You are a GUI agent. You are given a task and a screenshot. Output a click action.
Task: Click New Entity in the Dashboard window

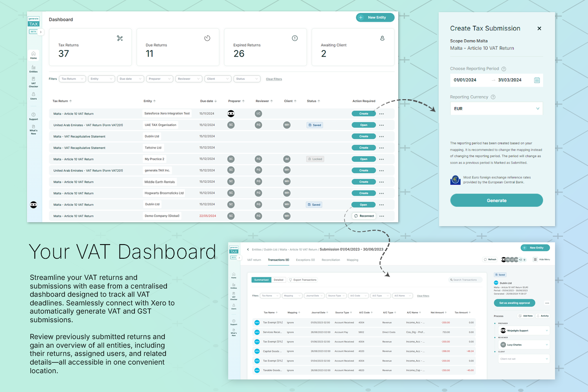[x=375, y=18]
